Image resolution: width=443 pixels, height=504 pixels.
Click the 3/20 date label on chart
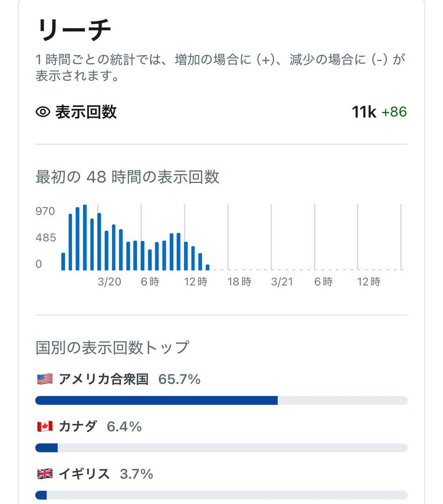click(109, 282)
